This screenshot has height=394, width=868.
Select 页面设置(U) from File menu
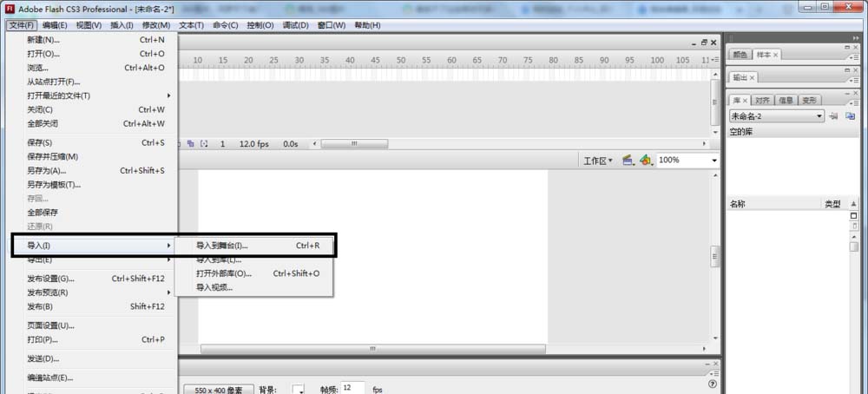[x=94, y=325]
